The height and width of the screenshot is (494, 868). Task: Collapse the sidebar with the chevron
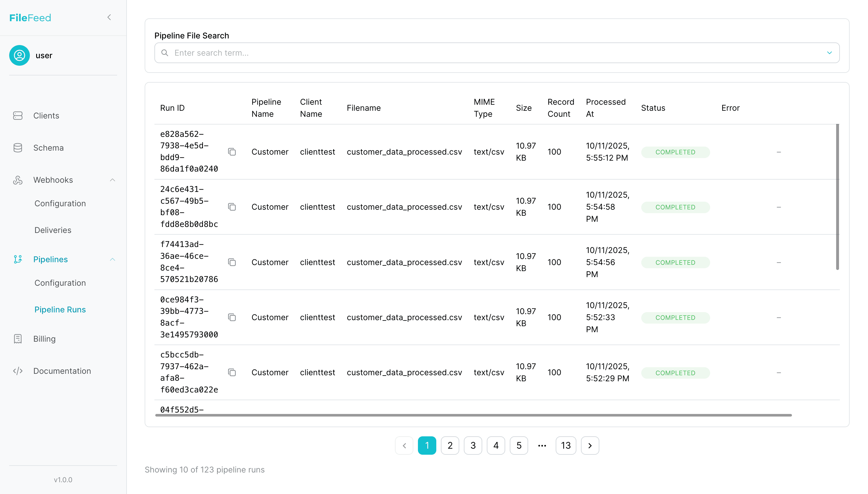pyautogui.click(x=109, y=17)
